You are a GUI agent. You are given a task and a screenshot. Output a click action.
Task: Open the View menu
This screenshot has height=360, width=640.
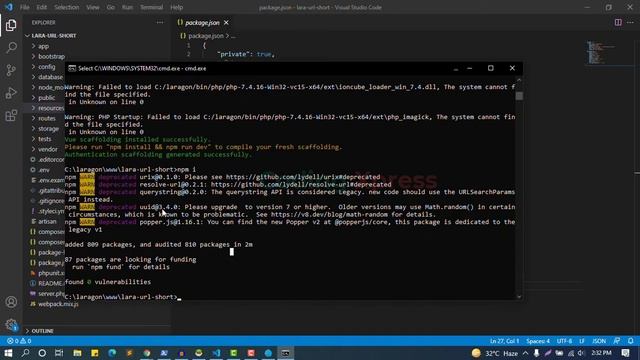(93, 7)
